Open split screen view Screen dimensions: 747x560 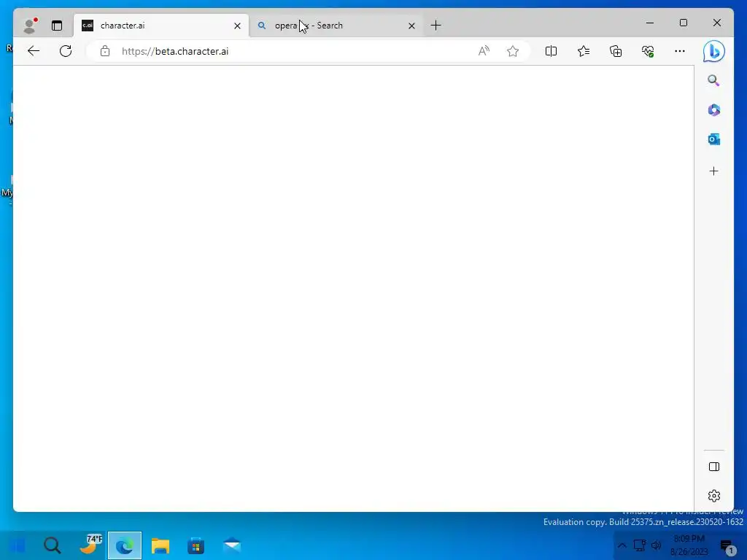tap(551, 51)
